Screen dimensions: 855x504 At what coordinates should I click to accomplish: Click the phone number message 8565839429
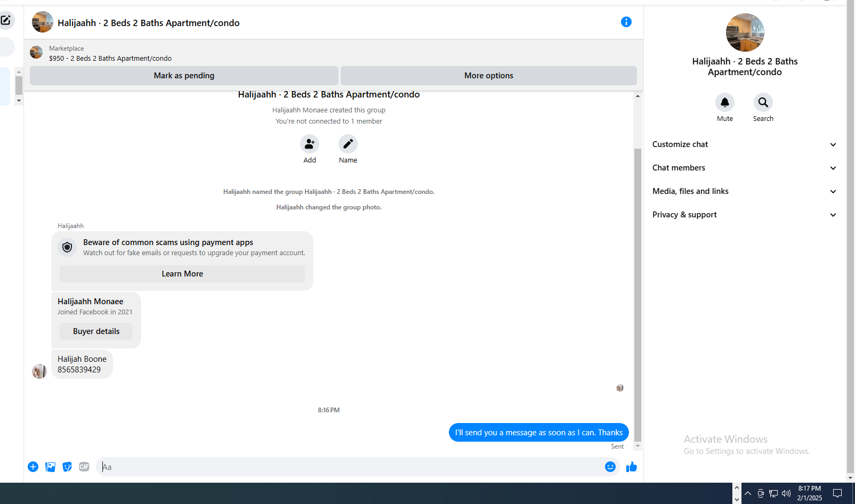coord(79,370)
